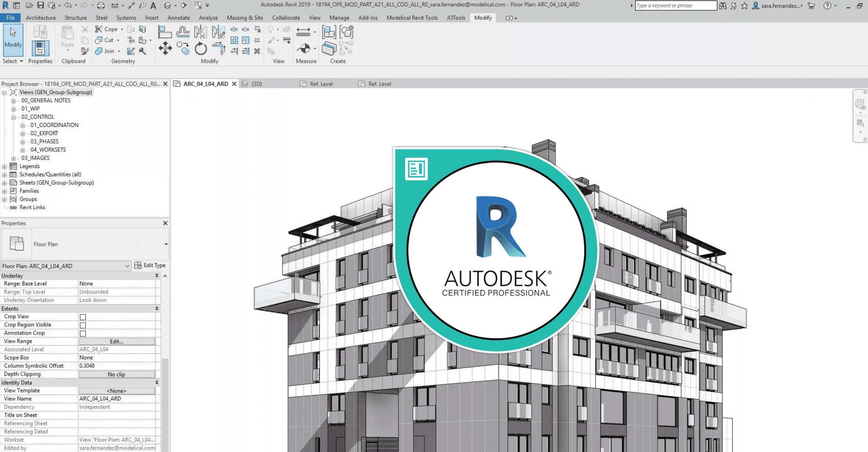Click the 2D steering wheel in navigation bar
868x452 pixels.
click(x=860, y=104)
